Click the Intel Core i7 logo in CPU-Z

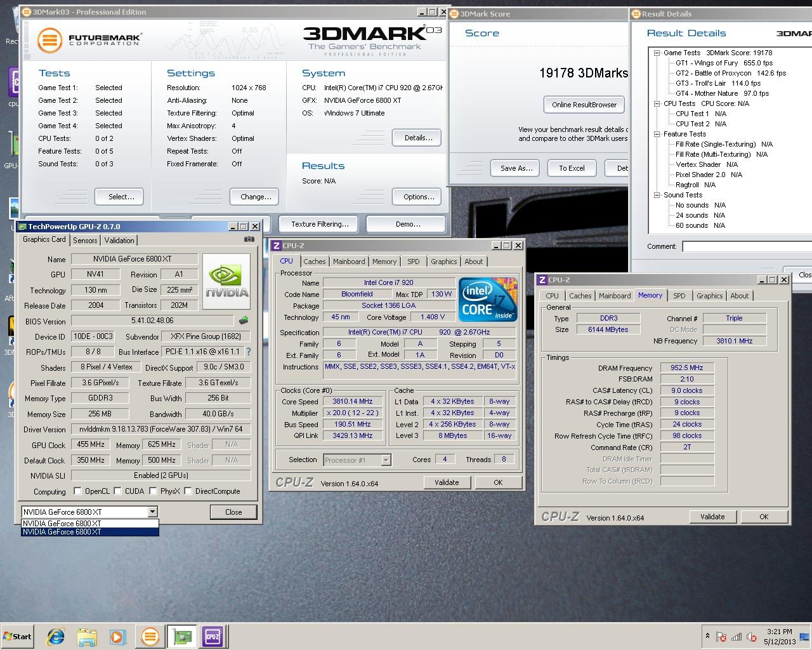pos(488,300)
